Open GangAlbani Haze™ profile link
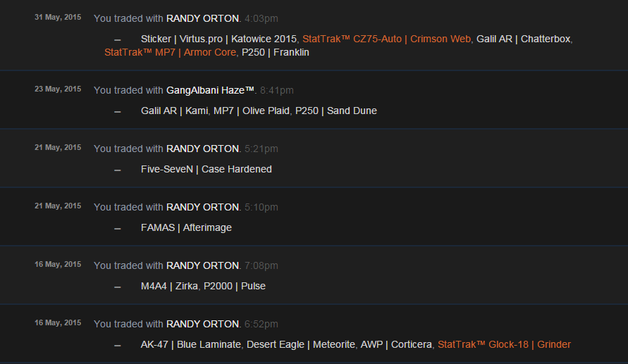The image size is (628, 364). 210,90
